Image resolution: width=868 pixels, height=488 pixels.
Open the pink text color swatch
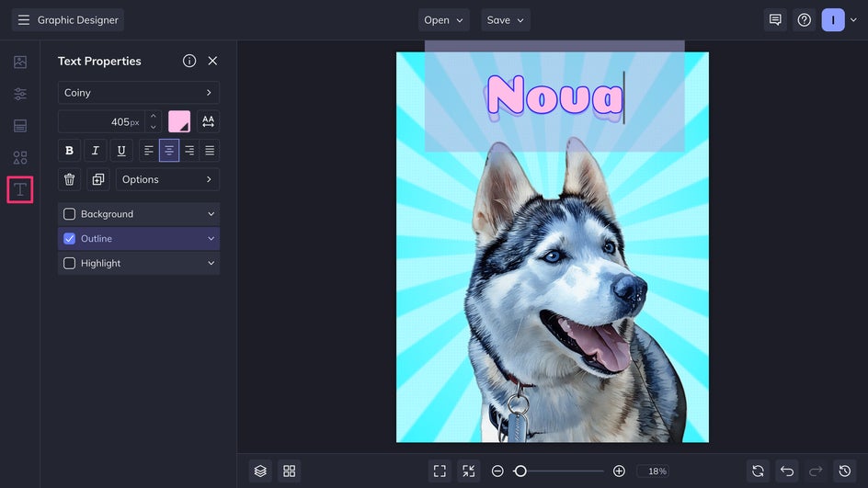[x=179, y=121]
